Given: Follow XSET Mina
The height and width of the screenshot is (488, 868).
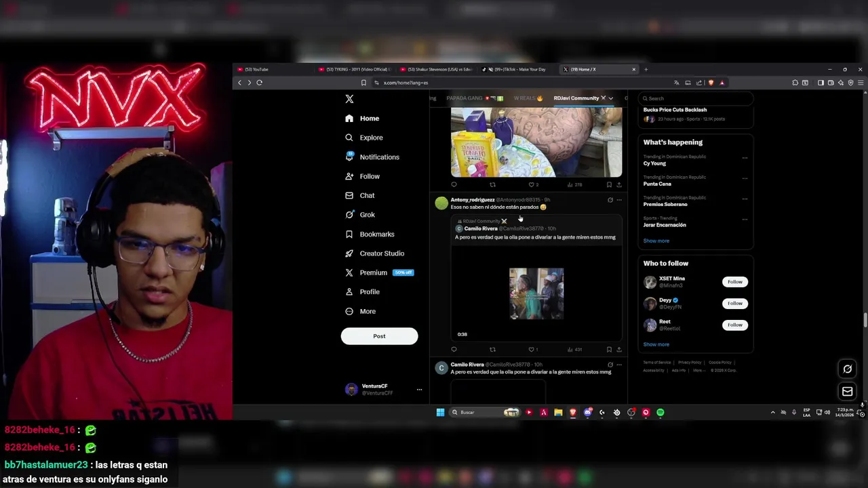Looking at the screenshot, I should 735,282.
